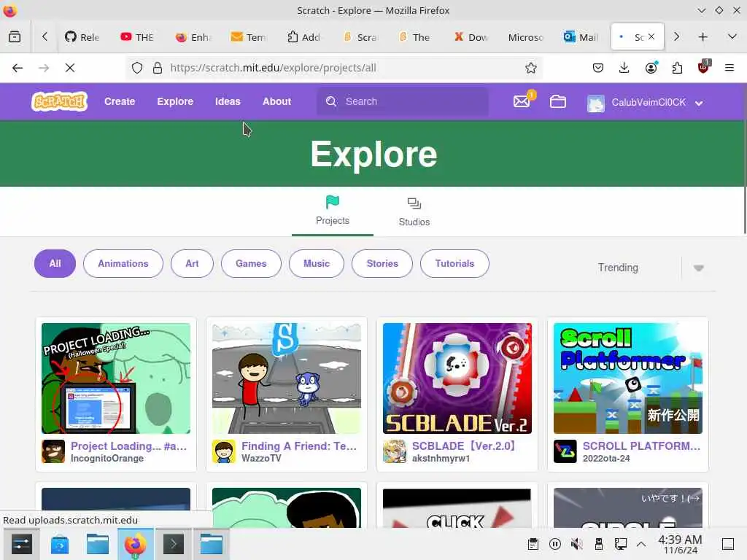Click the tracking protection shield icon

pos(137,68)
